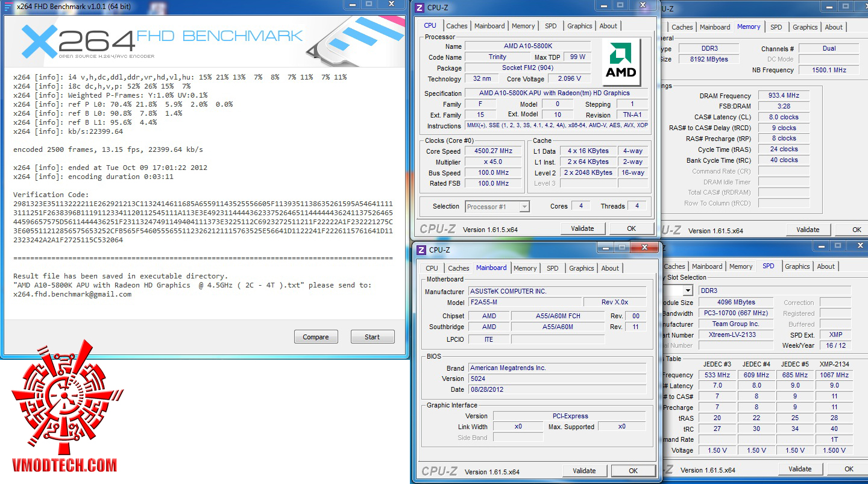Click the FSB:DRAM value '3:28'
868x484 pixels.
784,106
